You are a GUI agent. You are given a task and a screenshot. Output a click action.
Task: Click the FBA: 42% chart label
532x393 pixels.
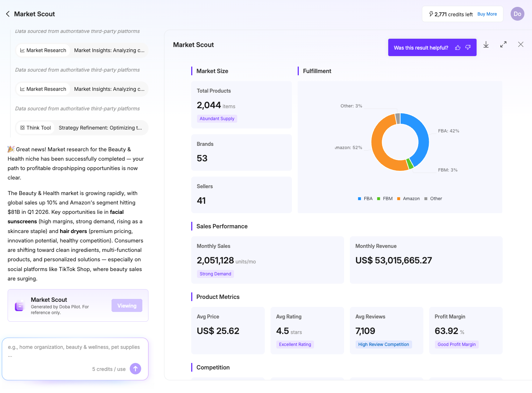448,131
